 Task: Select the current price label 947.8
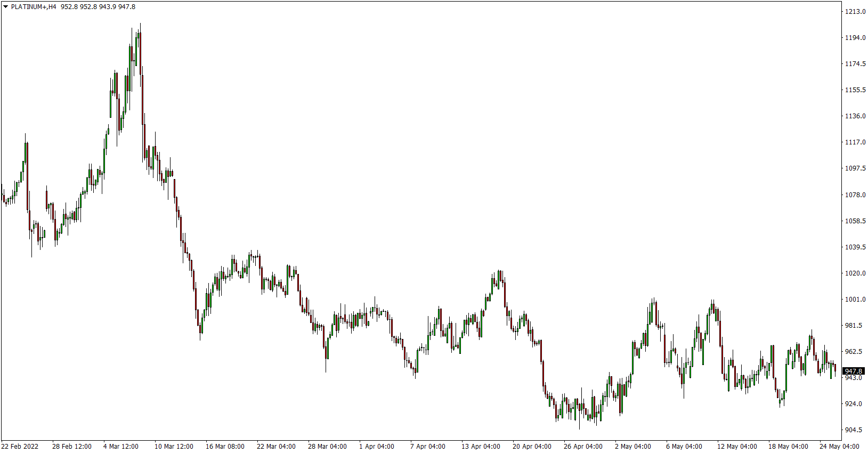(854, 371)
